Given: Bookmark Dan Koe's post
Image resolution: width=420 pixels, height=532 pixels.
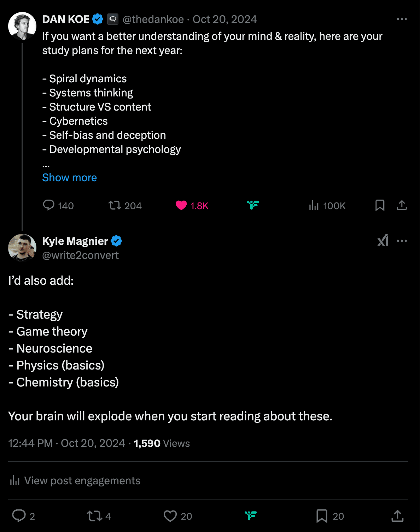Looking at the screenshot, I should [380, 205].
